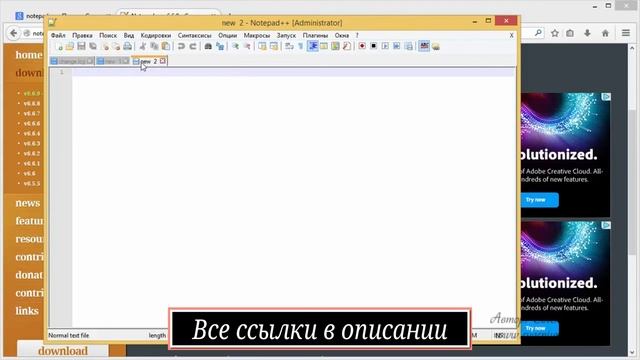Open the home link on the website
Screen dimensions: 640x360
[29, 55]
